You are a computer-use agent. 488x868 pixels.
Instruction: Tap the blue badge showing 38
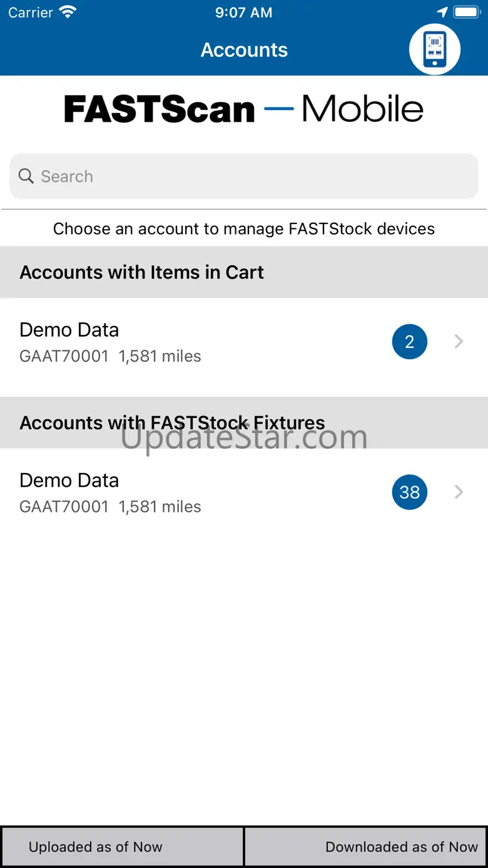[x=409, y=493]
